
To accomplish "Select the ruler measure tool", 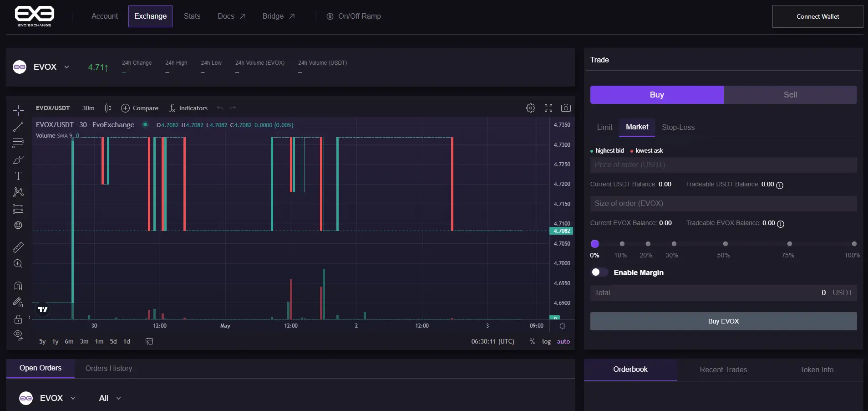I will pyautogui.click(x=18, y=247).
